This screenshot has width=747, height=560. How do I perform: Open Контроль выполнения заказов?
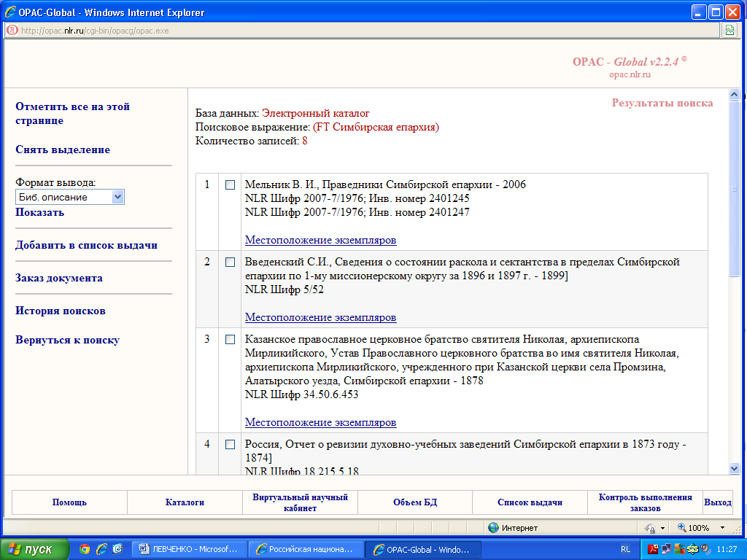(645, 502)
